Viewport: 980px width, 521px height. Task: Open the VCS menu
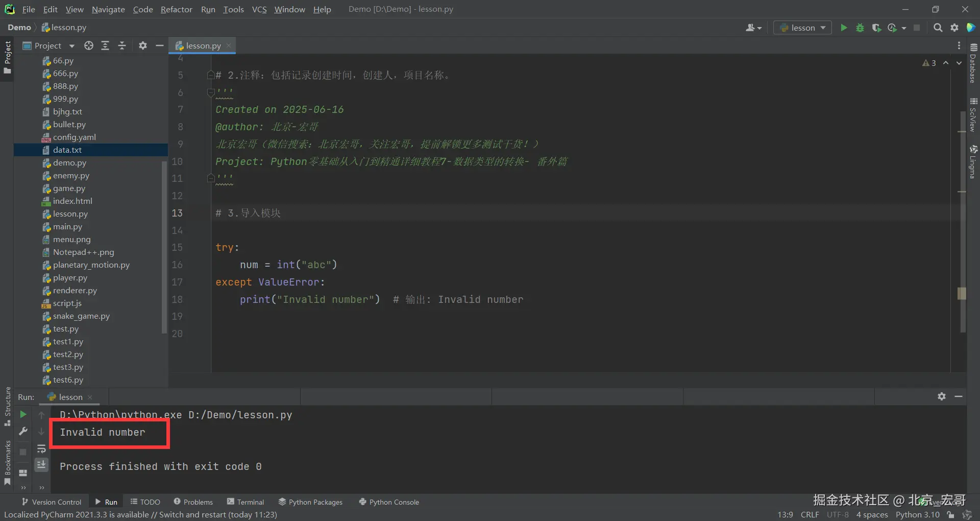(259, 9)
